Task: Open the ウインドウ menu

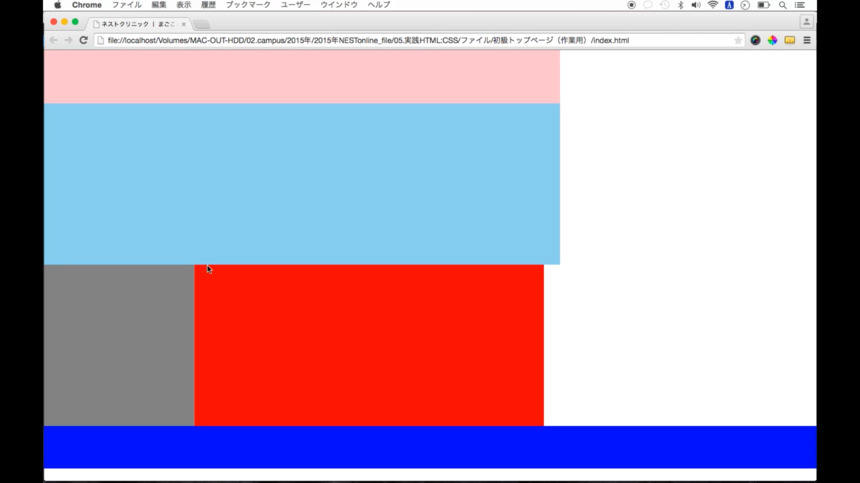Action: (x=339, y=5)
